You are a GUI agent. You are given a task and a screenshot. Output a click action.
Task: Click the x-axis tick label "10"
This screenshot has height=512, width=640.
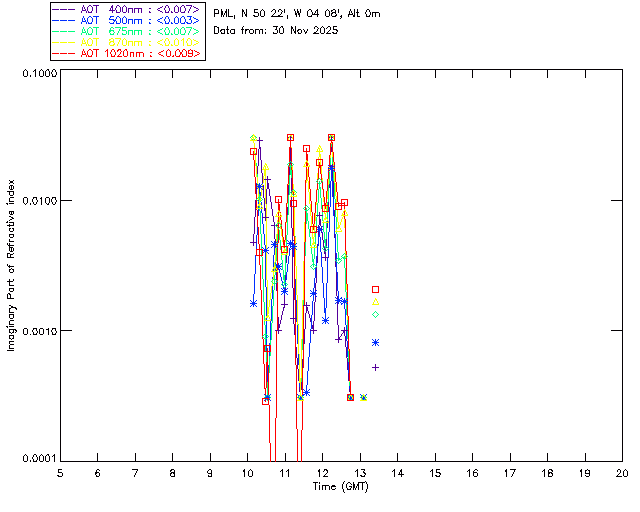(247, 473)
